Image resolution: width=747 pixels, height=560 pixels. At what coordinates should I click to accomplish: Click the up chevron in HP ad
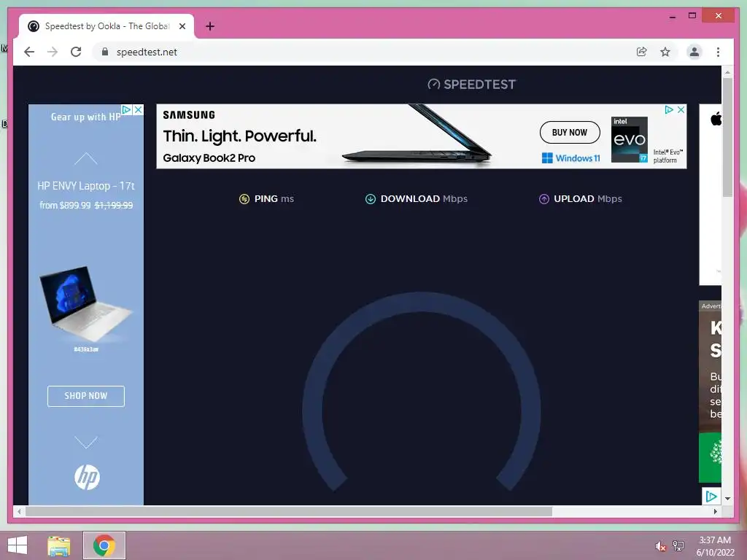[86, 158]
